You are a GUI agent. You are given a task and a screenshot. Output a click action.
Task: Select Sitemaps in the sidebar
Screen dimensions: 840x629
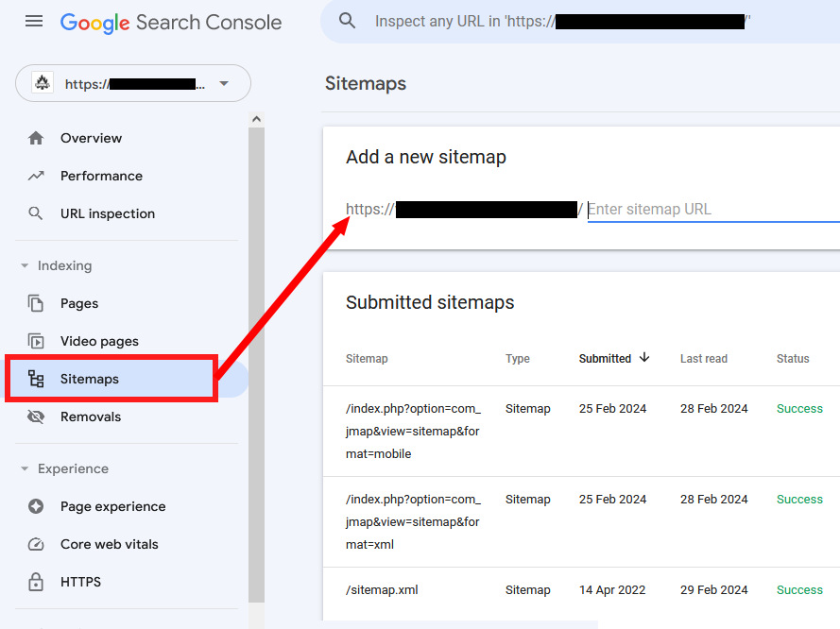pos(90,379)
